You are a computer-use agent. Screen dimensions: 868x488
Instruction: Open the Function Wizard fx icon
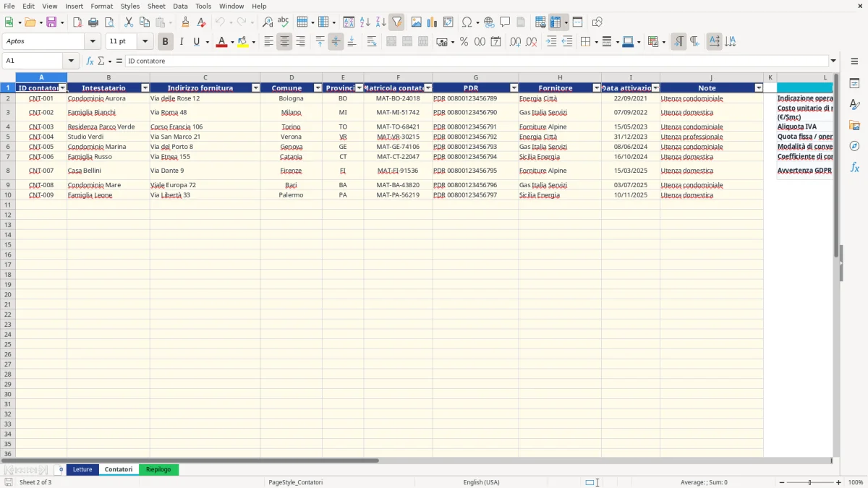[90, 61]
